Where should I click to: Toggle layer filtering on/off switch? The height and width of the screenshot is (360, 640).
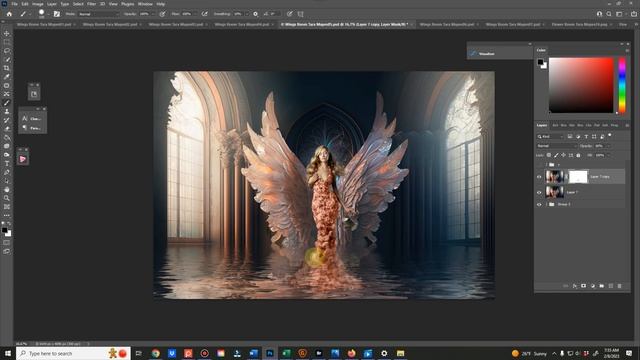click(x=610, y=135)
